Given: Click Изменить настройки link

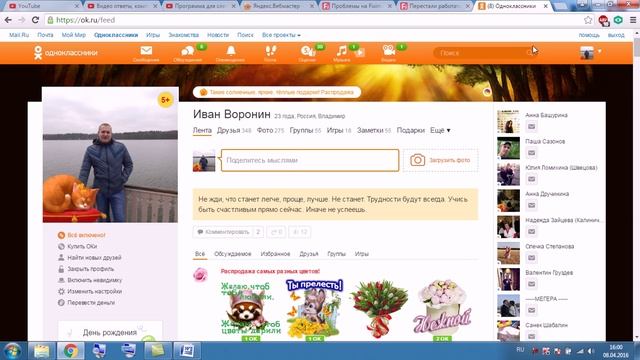Looking at the screenshot, I should [x=95, y=291].
